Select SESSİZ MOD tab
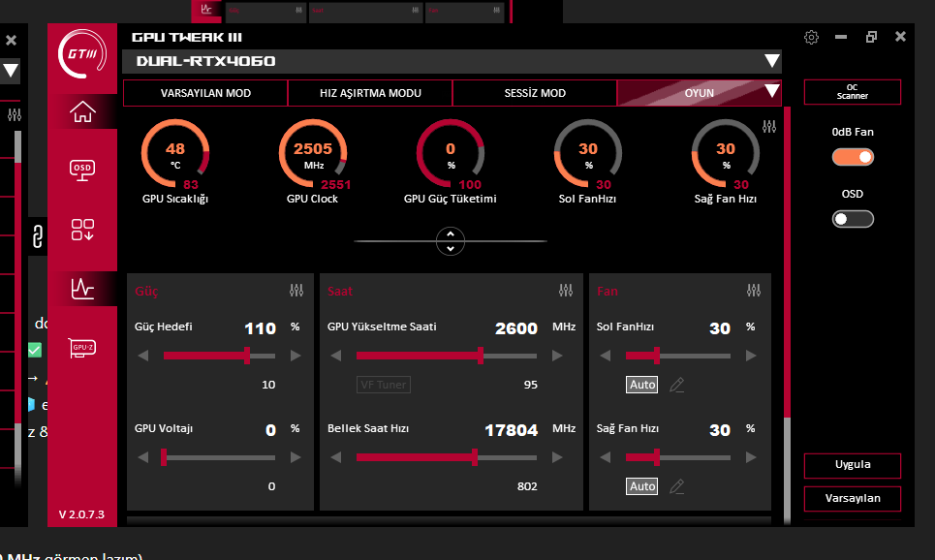The width and height of the screenshot is (935, 560). (535, 93)
